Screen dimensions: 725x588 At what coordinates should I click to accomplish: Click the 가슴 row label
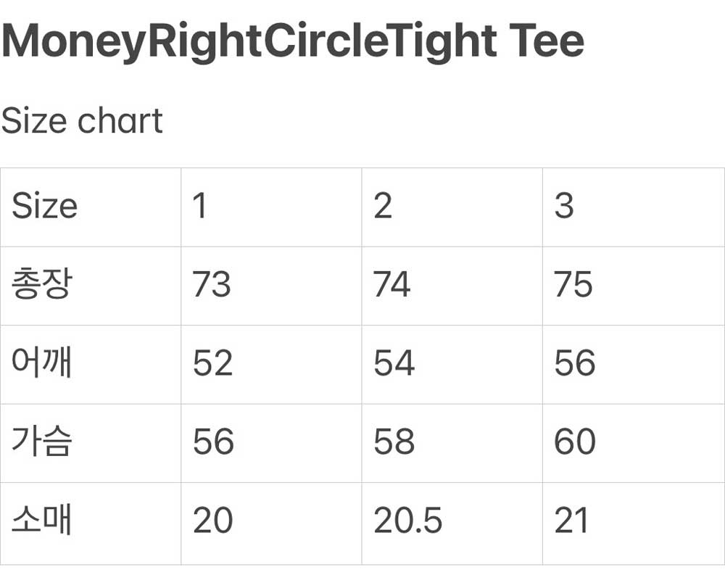click(x=41, y=441)
